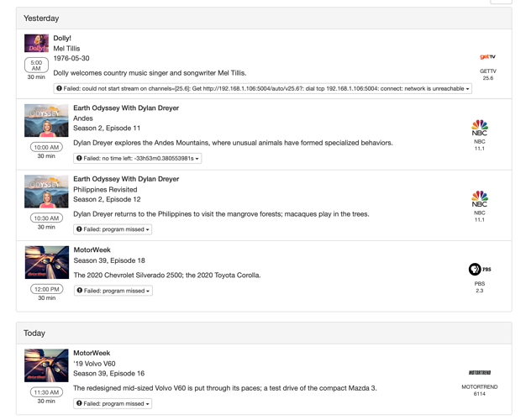
Task: Expand 'program missed' dropdown for Philippines Revisited
Action: (113, 228)
